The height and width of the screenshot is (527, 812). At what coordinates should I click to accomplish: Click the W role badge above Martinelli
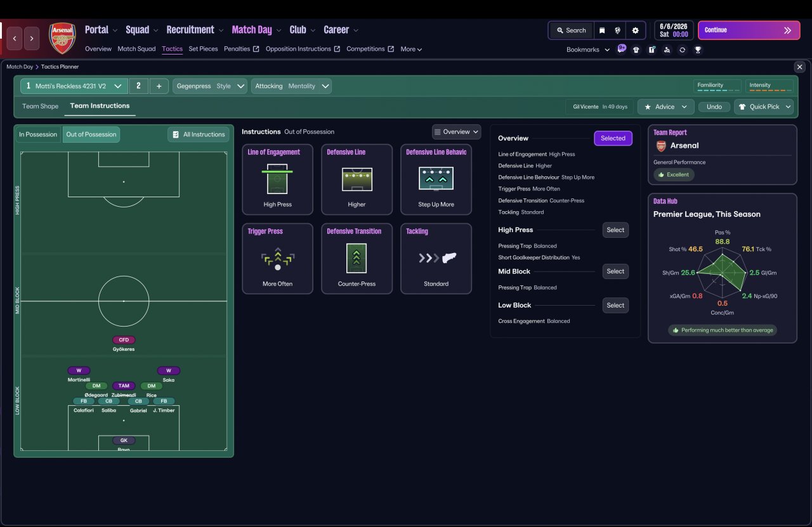click(x=79, y=371)
